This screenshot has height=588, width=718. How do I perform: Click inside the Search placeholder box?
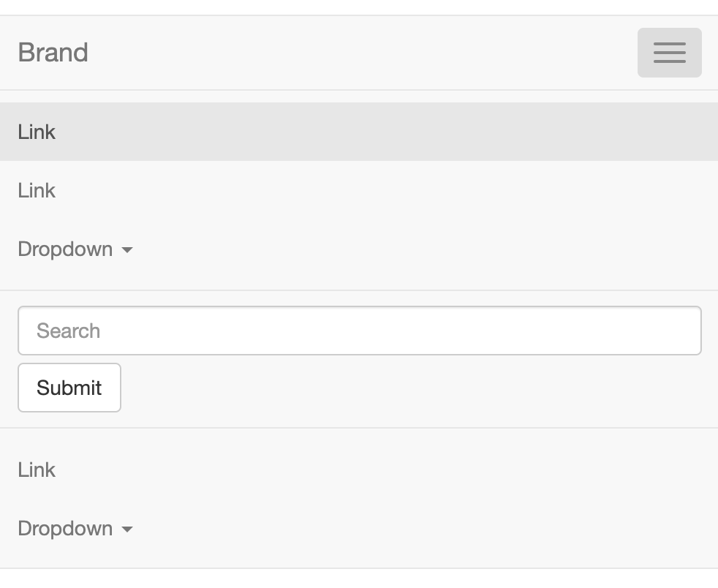tap(359, 331)
